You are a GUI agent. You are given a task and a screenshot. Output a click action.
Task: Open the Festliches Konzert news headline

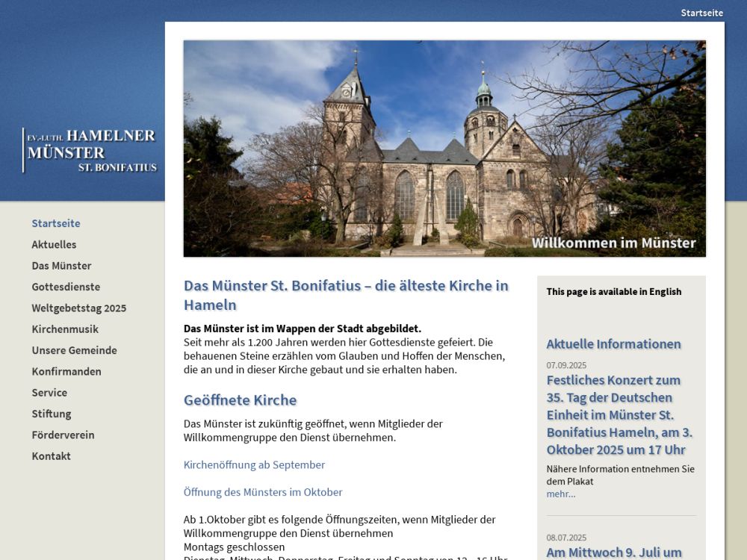(619, 415)
